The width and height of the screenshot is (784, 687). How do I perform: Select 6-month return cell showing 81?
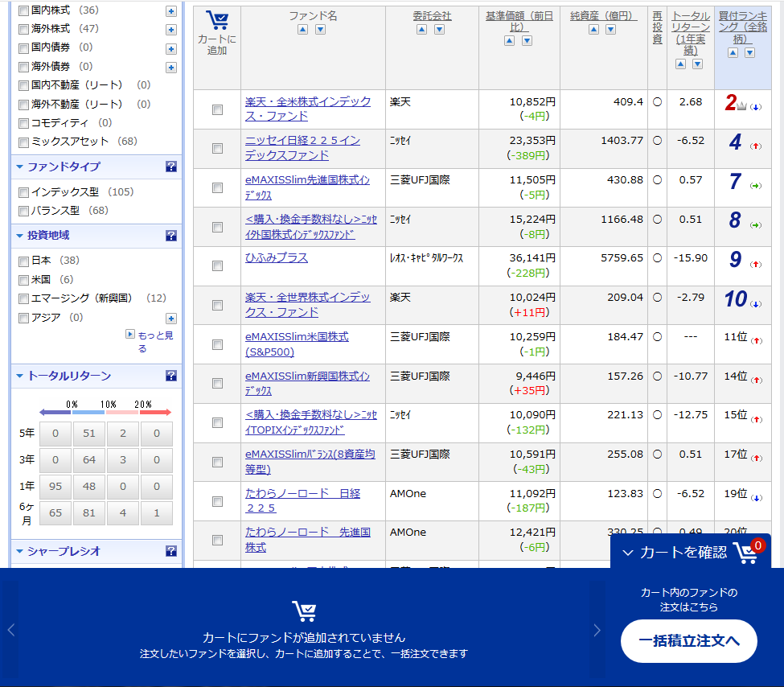[89, 513]
